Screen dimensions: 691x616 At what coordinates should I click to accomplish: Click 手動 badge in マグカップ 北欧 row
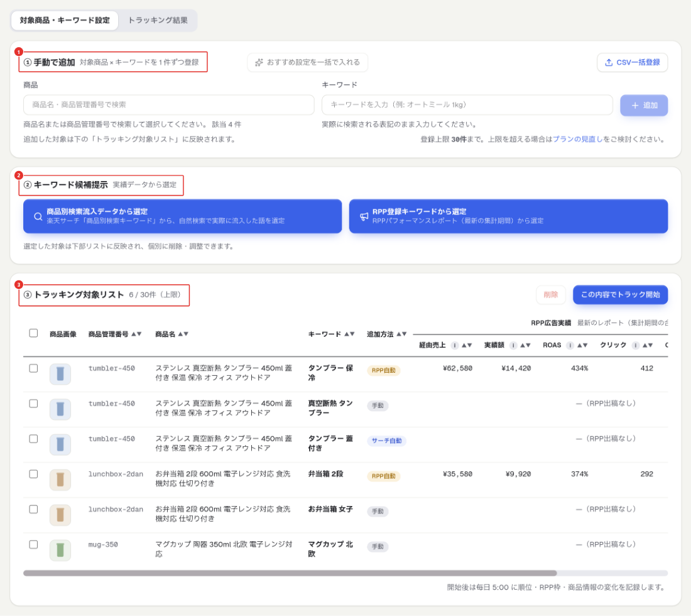click(x=378, y=547)
